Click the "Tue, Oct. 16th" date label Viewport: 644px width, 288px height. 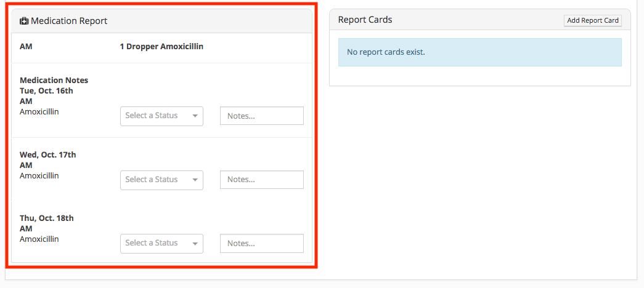point(46,90)
